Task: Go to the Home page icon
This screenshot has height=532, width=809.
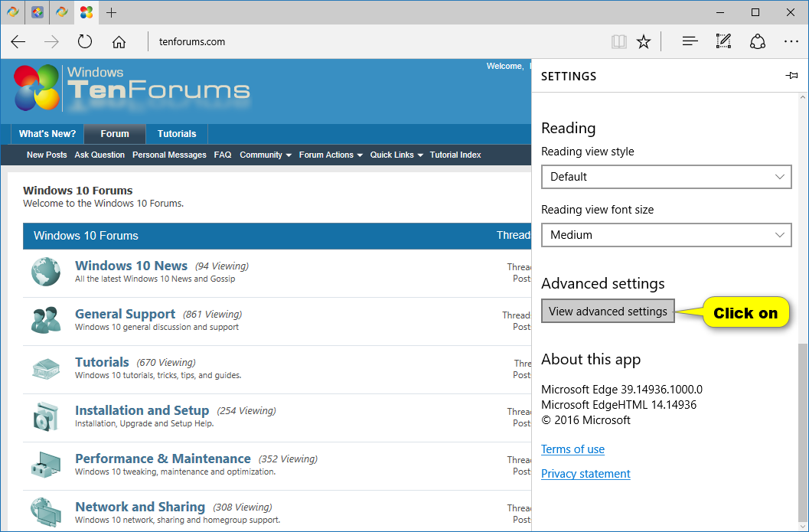Action: click(x=119, y=42)
